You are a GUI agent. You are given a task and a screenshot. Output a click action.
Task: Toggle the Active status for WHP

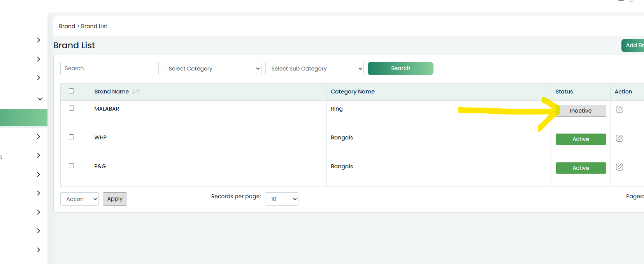click(581, 139)
